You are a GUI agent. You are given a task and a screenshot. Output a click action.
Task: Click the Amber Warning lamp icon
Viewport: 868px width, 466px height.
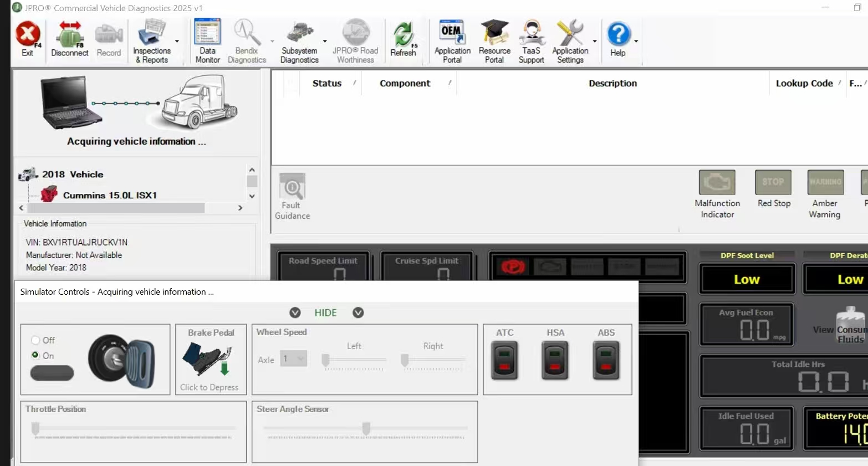[825, 182]
